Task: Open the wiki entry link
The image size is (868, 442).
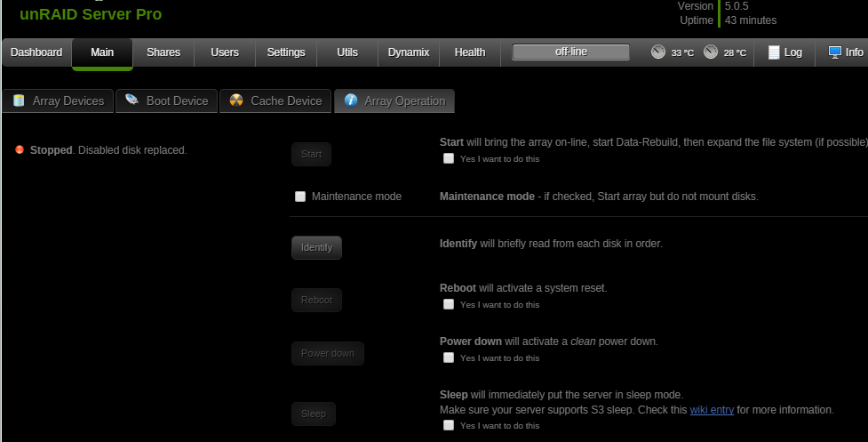Action: 712,410
